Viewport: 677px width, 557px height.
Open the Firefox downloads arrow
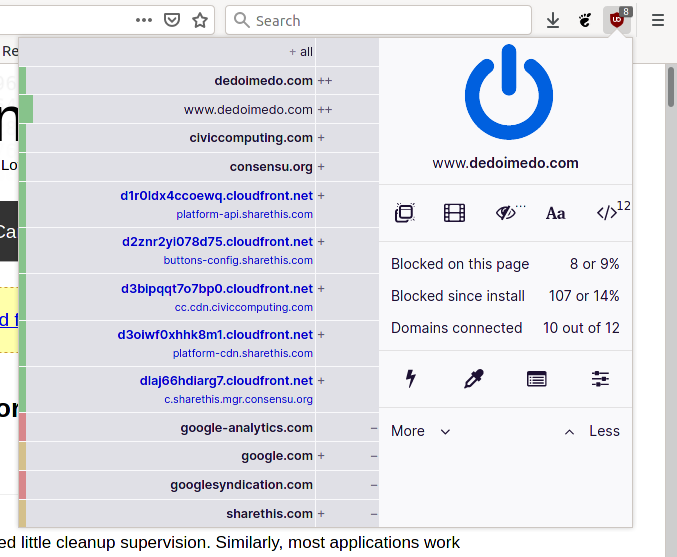pyautogui.click(x=553, y=20)
